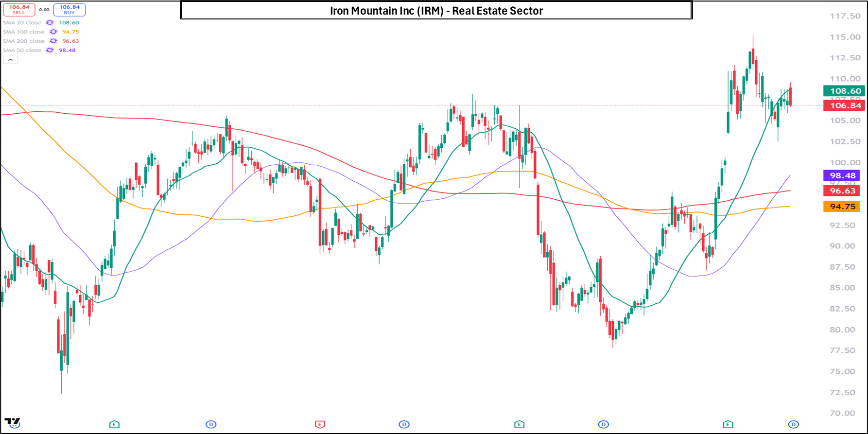
Task: Collapse the indicator legend with the chevron
Action: [x=11, y=60]
